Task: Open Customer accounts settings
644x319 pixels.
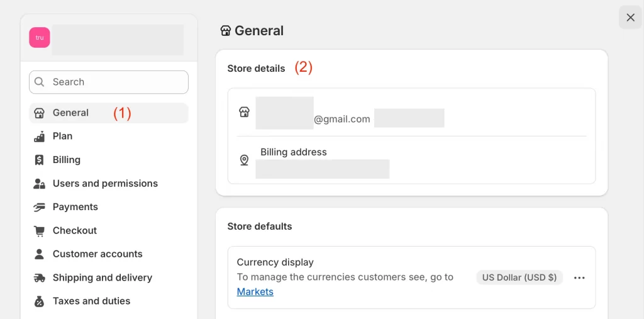Action: pyautogui.click(x=108, y=254)
